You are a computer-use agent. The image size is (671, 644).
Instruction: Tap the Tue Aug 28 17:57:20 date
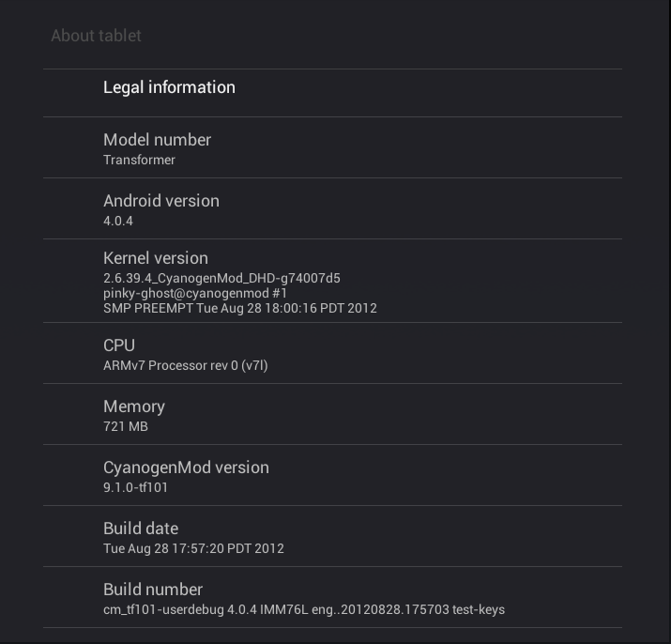193,548
